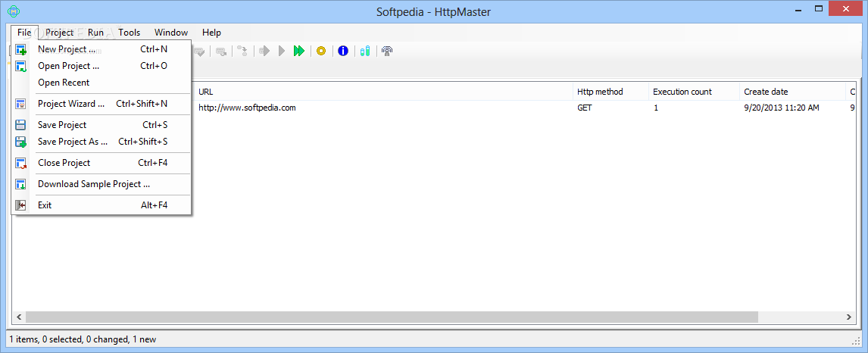The height and width of the screenshot is (353, 868).
Task: Launch Project Wizard from File menu
Action: click(102, 104)
